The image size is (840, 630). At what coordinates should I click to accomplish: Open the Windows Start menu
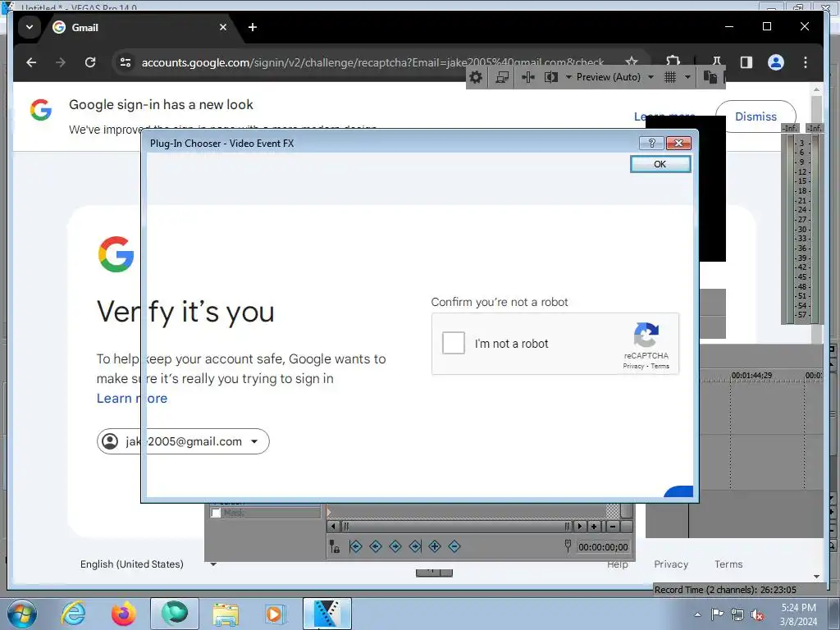tap(21, 614)
